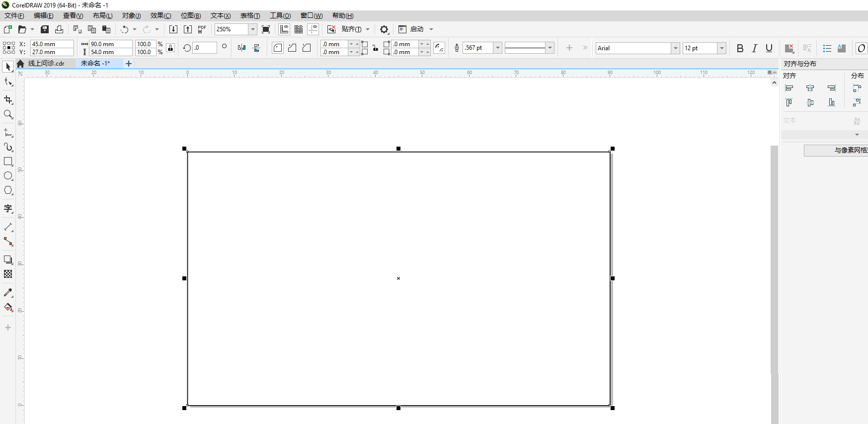Click the Export to PDF icon
Image resolution: width=868 pixels, height=424 pixels.
tap(202, 29)
